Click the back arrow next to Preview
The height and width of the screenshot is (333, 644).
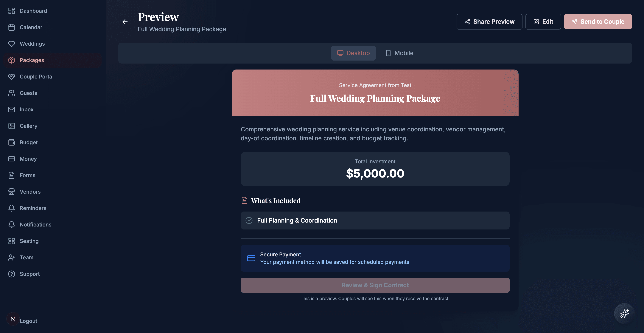pos(125,21)
